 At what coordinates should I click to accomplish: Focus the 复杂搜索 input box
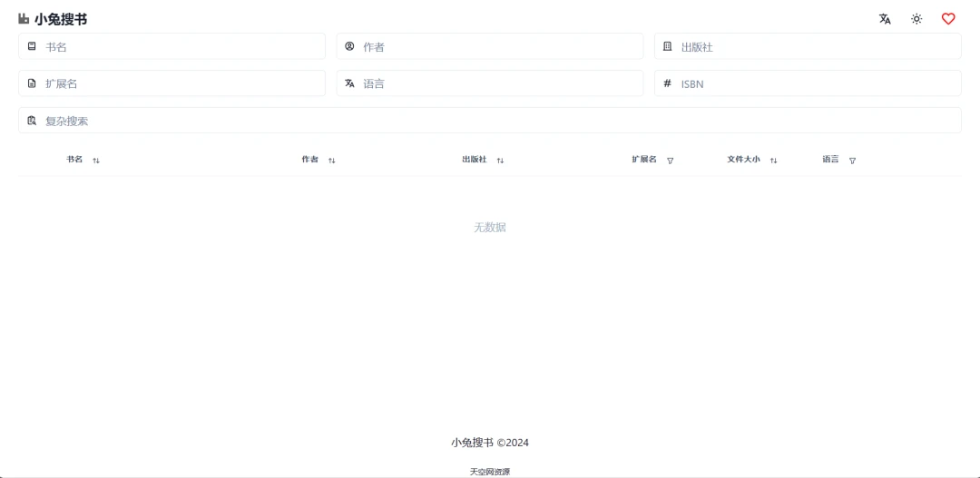click(x=489, y=120)
